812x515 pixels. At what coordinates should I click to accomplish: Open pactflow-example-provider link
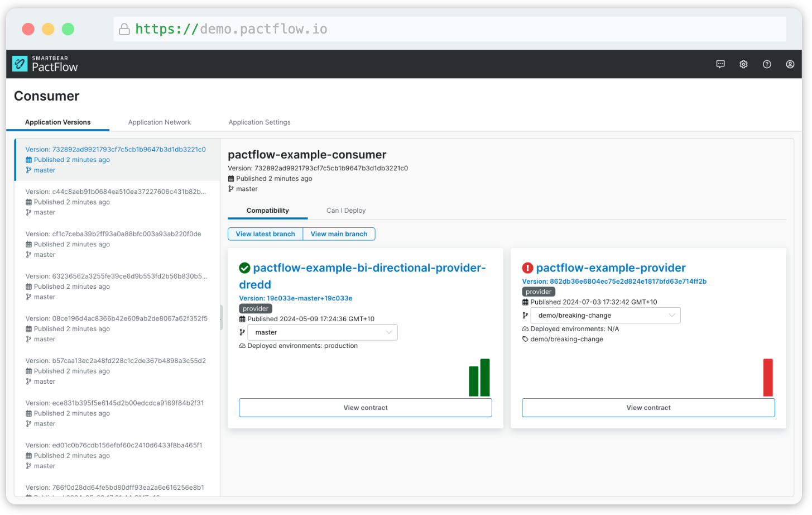pos(611,268)
